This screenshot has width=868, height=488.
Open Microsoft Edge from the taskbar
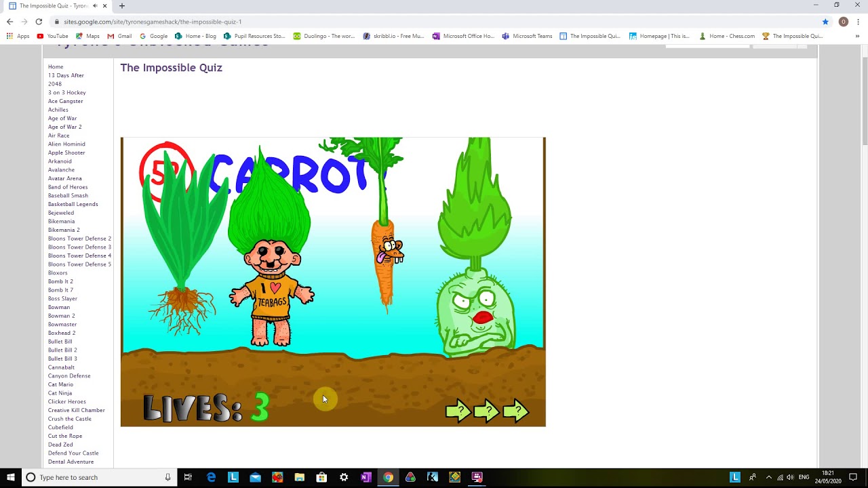211,477
